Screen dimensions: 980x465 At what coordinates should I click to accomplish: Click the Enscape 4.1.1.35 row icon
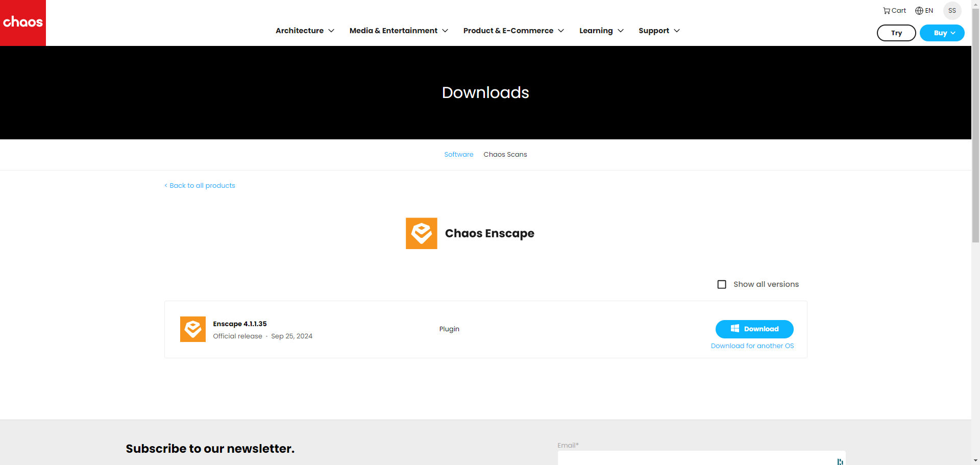click(193, 329)
